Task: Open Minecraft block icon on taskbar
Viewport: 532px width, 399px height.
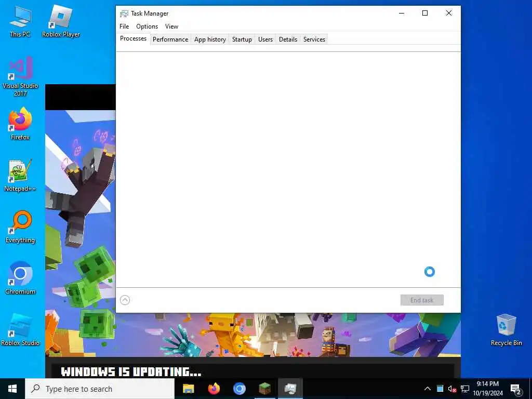Action: click(x=264, y=389)
